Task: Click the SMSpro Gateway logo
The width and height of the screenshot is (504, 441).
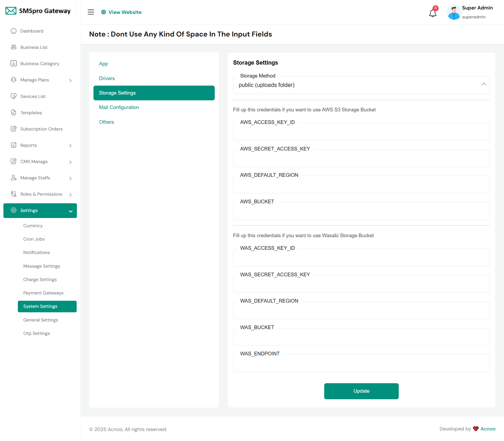Action: click(38, 11)
